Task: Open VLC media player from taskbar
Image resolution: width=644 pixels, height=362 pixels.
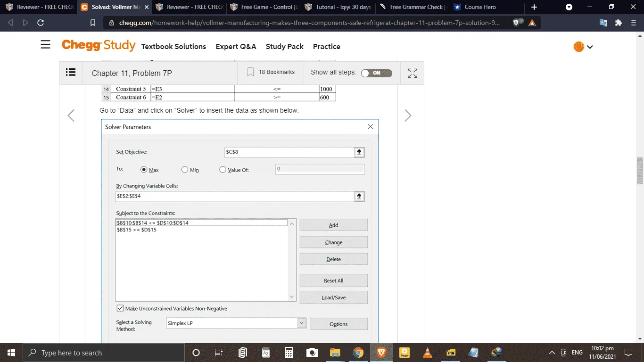Action: [428, 353]
